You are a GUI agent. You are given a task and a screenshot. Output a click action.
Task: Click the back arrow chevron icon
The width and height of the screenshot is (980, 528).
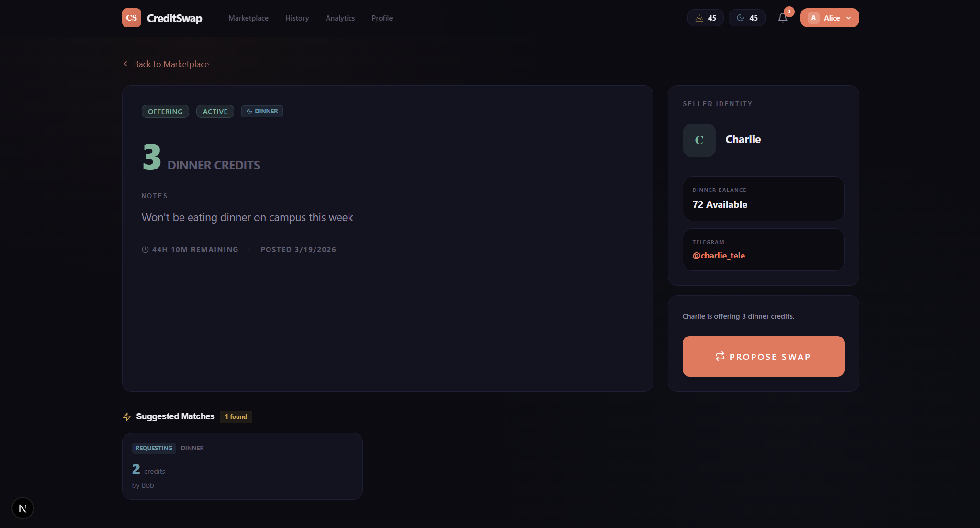click(x=125, y=64)
